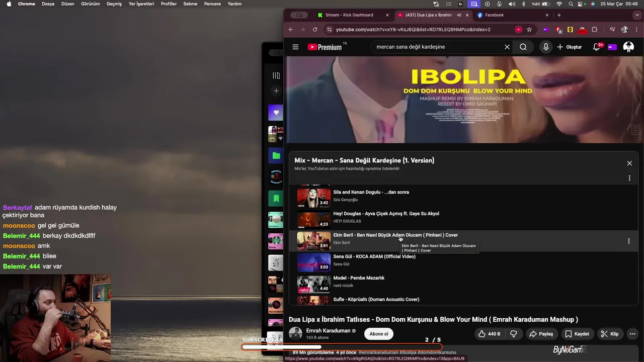Screen dimensions: 644x362
Task: Open the Geçmiş menu
Action: click(x=114, y=4)
